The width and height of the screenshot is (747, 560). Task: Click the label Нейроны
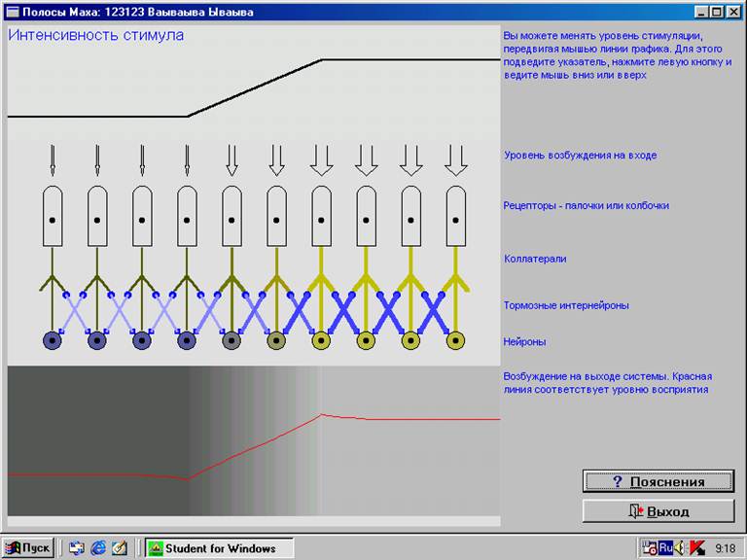click(524, 341)
